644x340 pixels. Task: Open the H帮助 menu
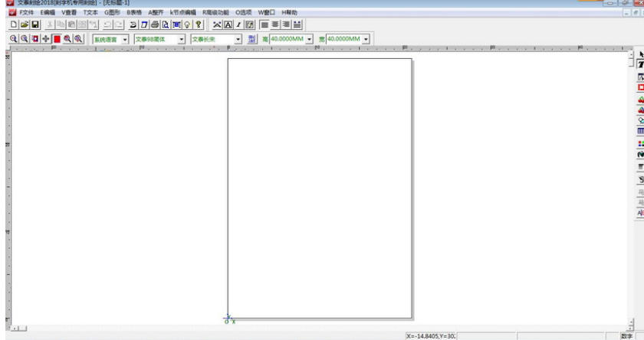(x=289, y=13)
